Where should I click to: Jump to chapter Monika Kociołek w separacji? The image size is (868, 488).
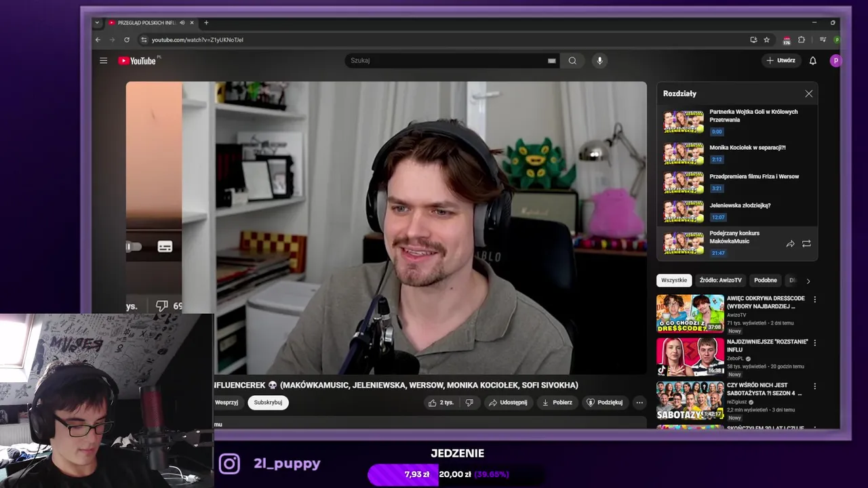tap(737, 153)
